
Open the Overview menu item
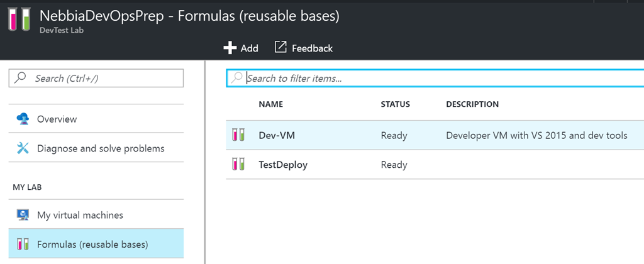(96, 119)
